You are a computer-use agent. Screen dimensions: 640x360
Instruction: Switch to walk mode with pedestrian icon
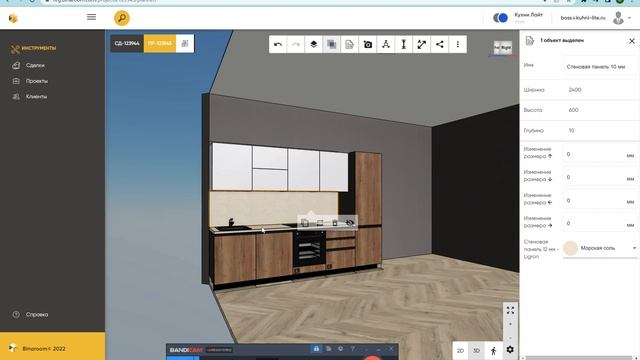493,351
